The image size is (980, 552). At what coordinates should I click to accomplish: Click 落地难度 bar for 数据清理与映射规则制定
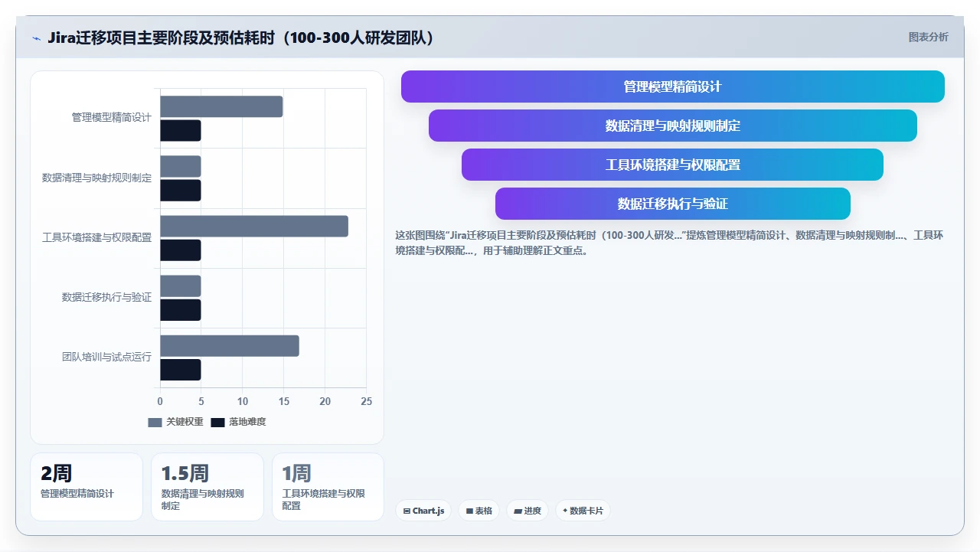[x=181, y=191]
